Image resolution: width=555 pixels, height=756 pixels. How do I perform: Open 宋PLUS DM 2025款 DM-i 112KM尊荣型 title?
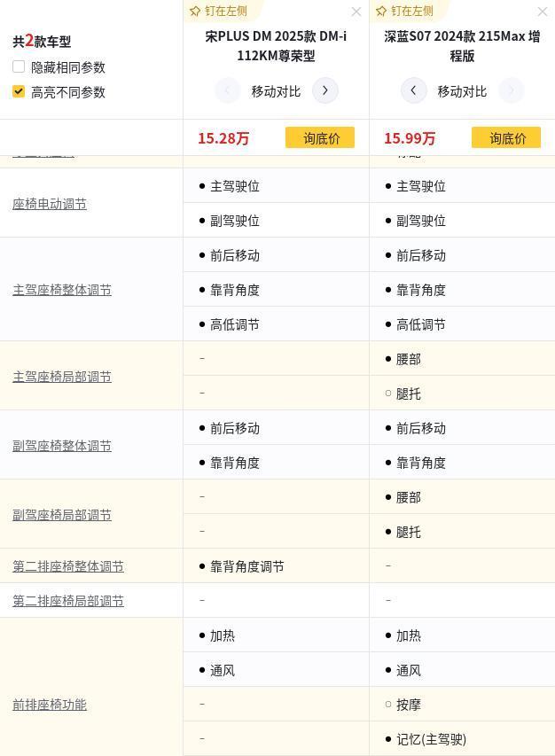pos(276,46)
